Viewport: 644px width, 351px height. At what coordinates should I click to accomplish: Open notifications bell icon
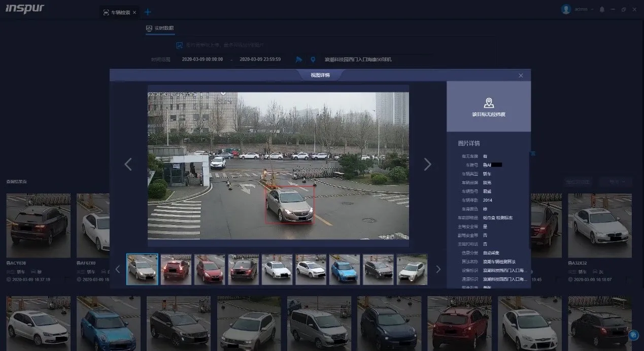pos(602,10)
